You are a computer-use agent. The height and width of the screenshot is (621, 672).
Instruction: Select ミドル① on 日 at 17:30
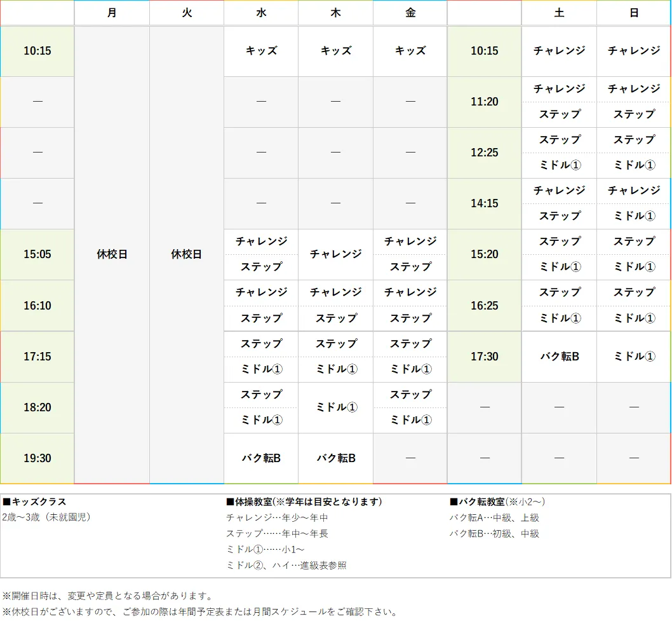[x=633, y=357]
